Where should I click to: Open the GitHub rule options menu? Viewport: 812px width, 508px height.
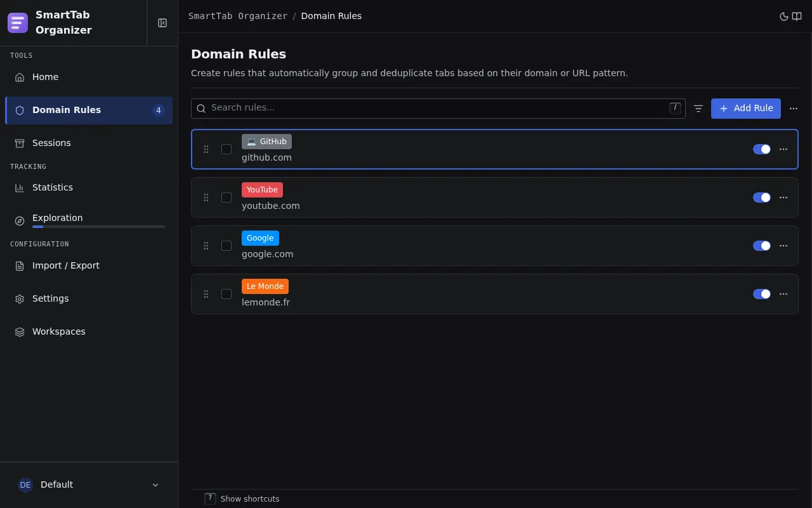(x=783, y=149)
